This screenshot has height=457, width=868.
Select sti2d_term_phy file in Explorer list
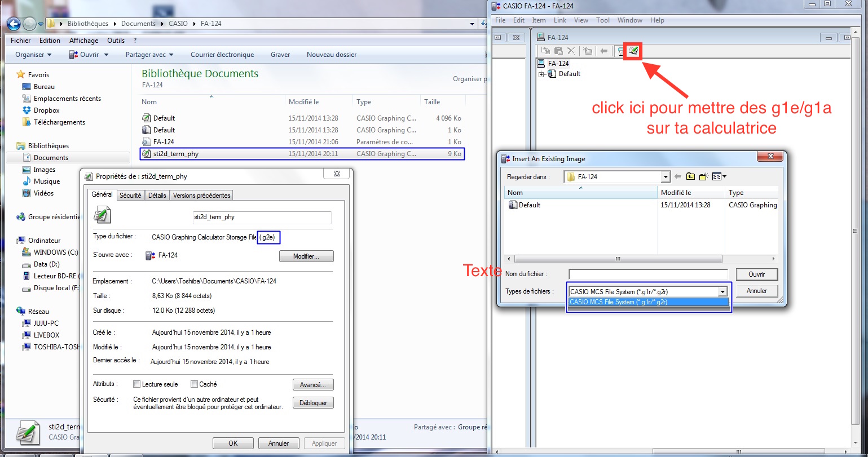point(302,154)
